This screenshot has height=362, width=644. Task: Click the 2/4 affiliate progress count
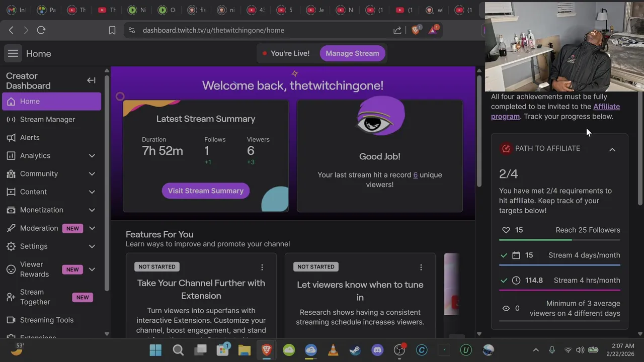(508, 174)
